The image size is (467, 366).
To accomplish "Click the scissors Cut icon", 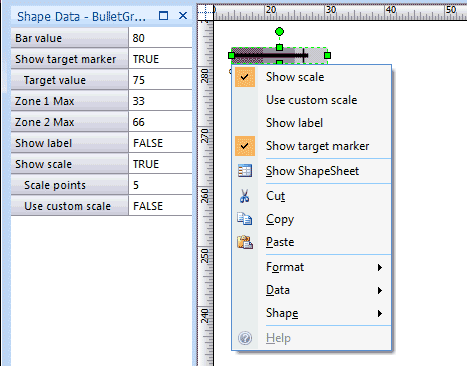I will (x=245, y=196).
